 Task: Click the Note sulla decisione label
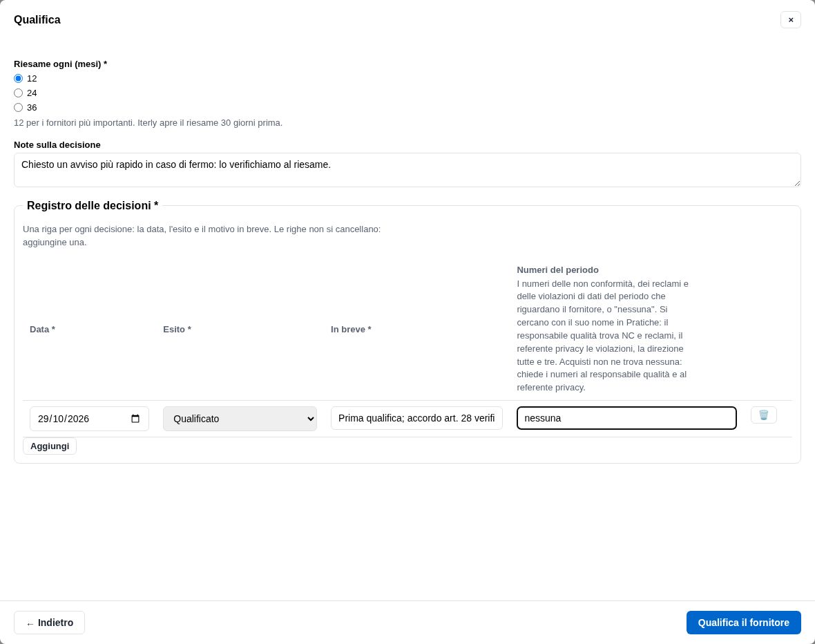57,144
